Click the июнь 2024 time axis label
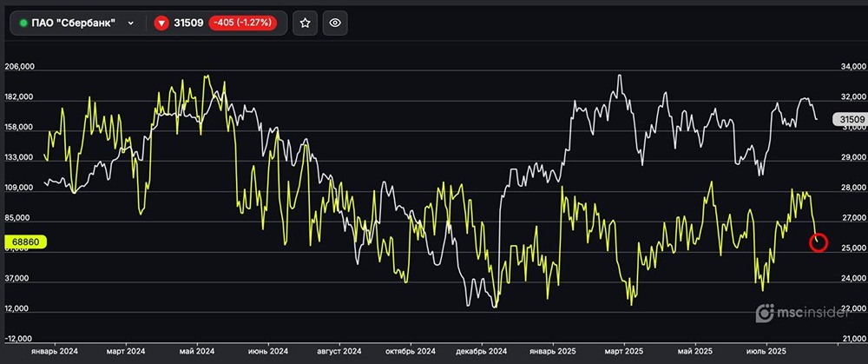 (268, 351)
